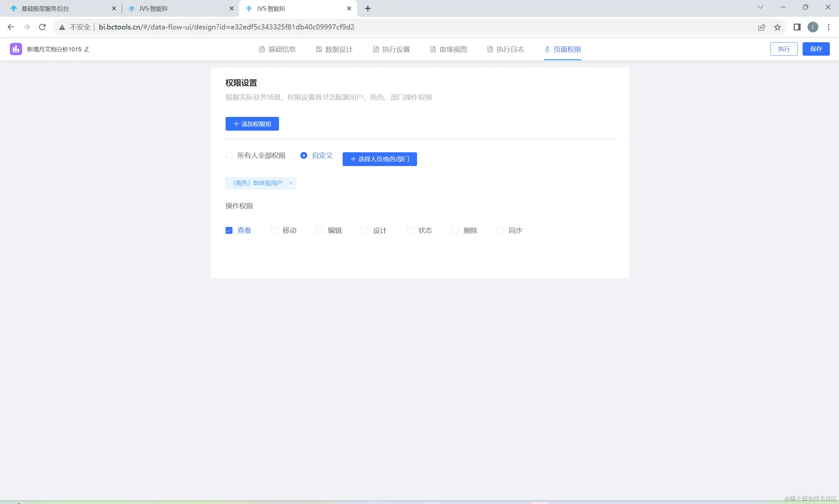The width and height of the screenshot is (839, 504).
Task: Open the Chrome three-dot menu
Action: 829,27
